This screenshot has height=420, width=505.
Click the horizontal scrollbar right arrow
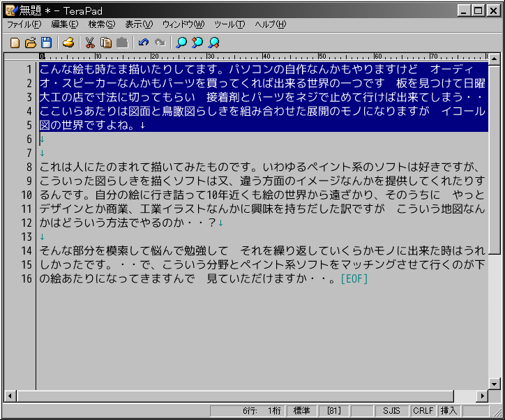click(x=482, y=396)
